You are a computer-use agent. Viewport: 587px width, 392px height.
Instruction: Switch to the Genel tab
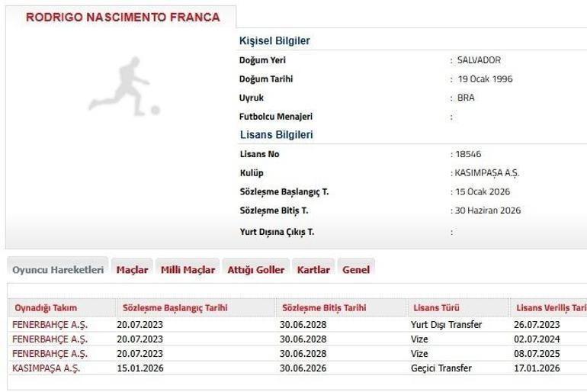(356, 270)
